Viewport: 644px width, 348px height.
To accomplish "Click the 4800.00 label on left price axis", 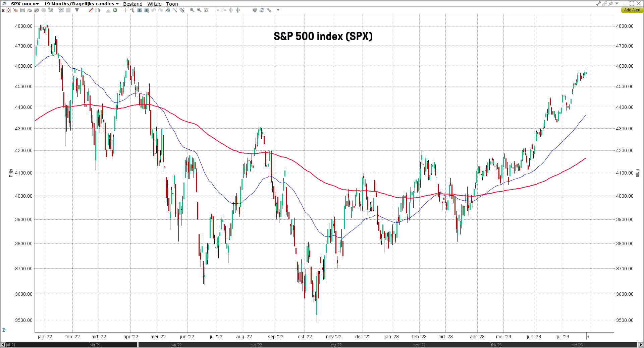I will point(24,26).
